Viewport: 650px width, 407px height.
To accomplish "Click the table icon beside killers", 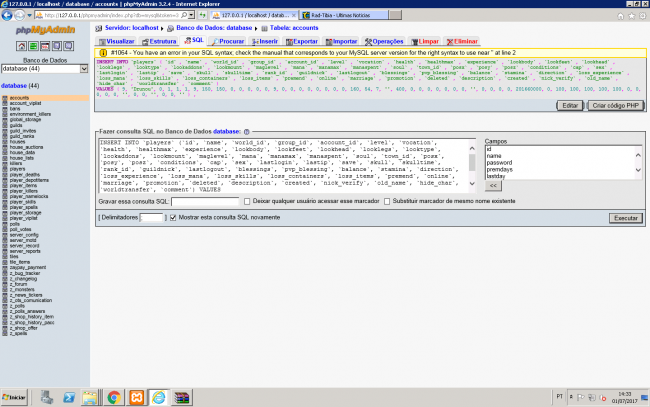I will coord(5,163).
